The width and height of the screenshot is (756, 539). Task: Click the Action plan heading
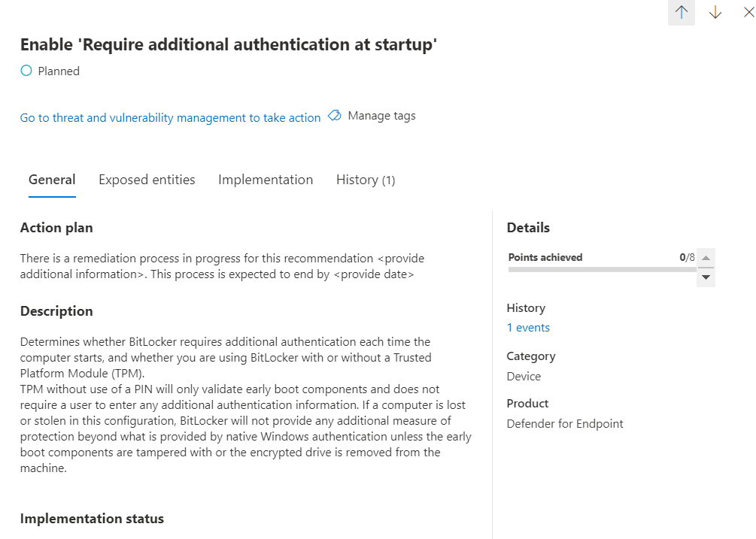(x=56, y=228)
